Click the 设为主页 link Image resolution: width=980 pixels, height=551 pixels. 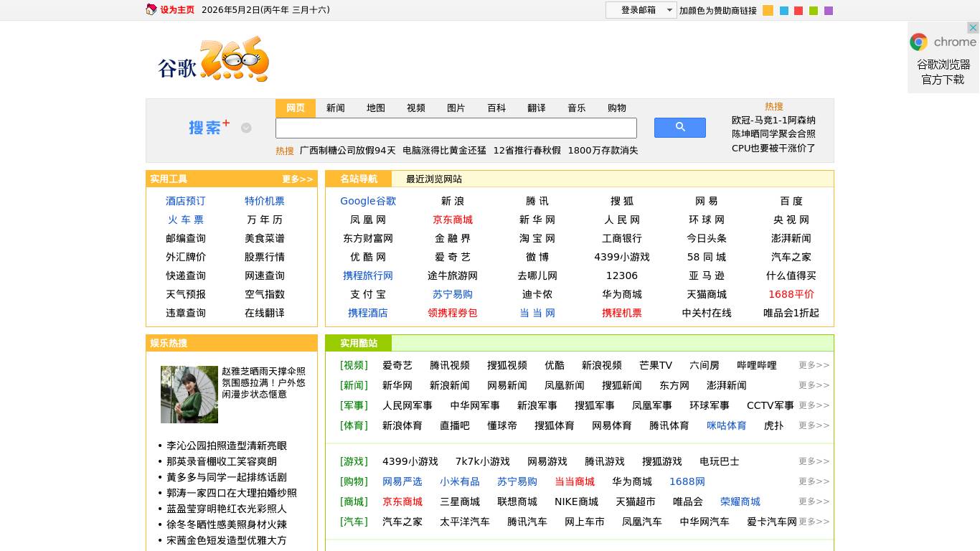tap(177, 10)
